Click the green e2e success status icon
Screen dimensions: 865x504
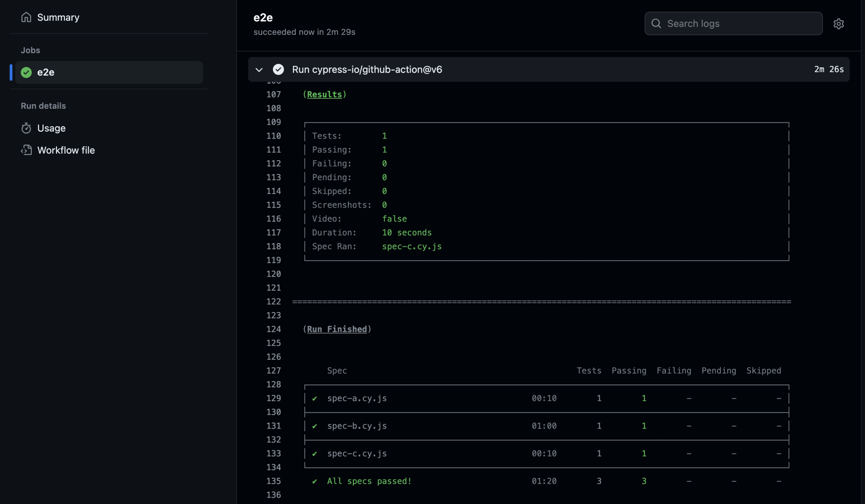[26, 72]
